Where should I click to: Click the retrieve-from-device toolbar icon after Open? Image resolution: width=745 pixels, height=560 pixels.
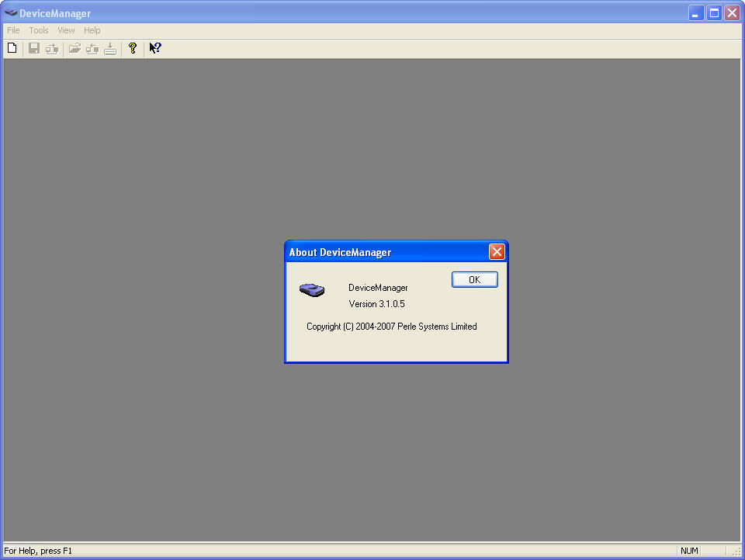(92, 48)
